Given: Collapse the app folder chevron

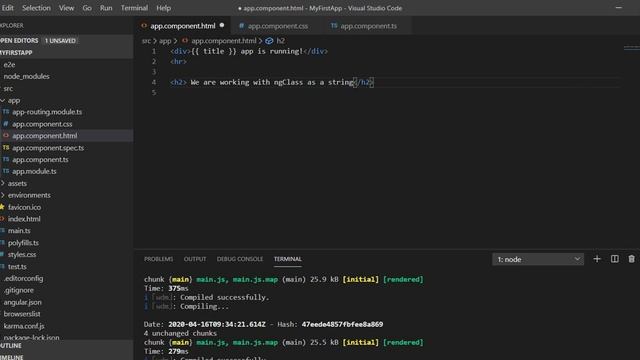Looking at the screenshot, I should click(3, 100).
